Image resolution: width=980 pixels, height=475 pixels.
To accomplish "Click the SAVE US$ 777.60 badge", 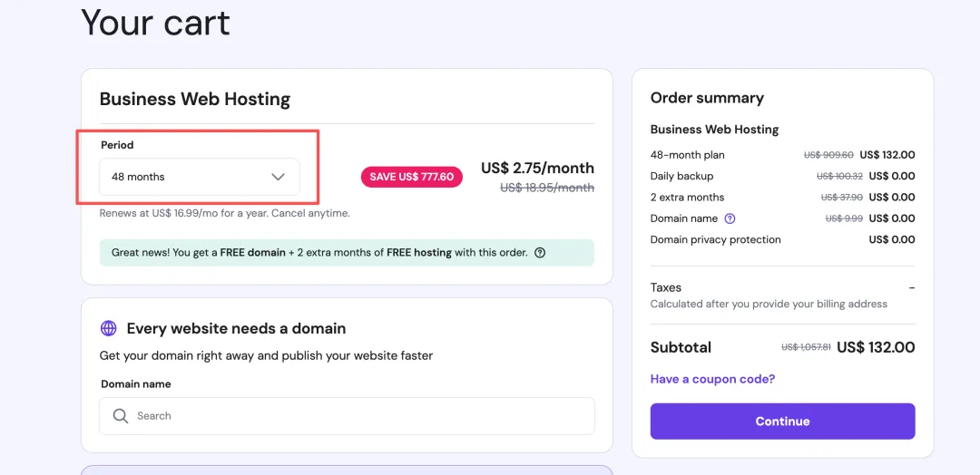I will (412, 177).
